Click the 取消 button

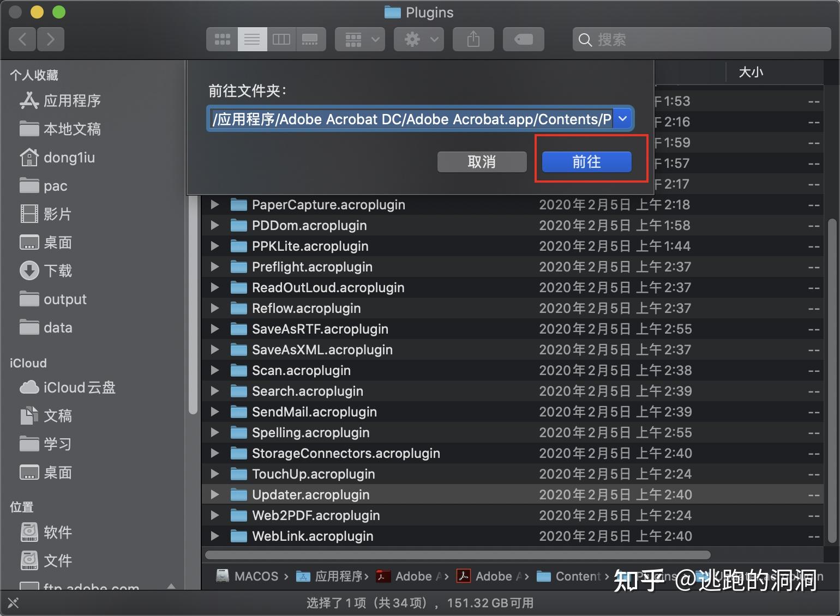point(482,162)
